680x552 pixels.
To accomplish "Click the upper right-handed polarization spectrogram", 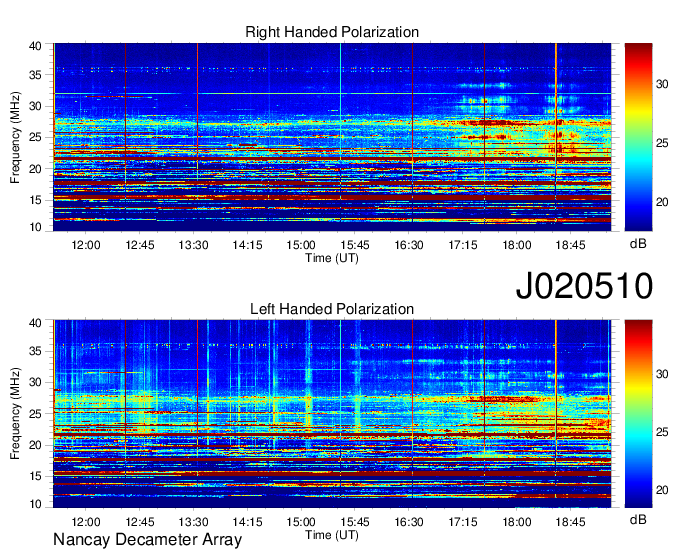I will [x=332, y=137].
